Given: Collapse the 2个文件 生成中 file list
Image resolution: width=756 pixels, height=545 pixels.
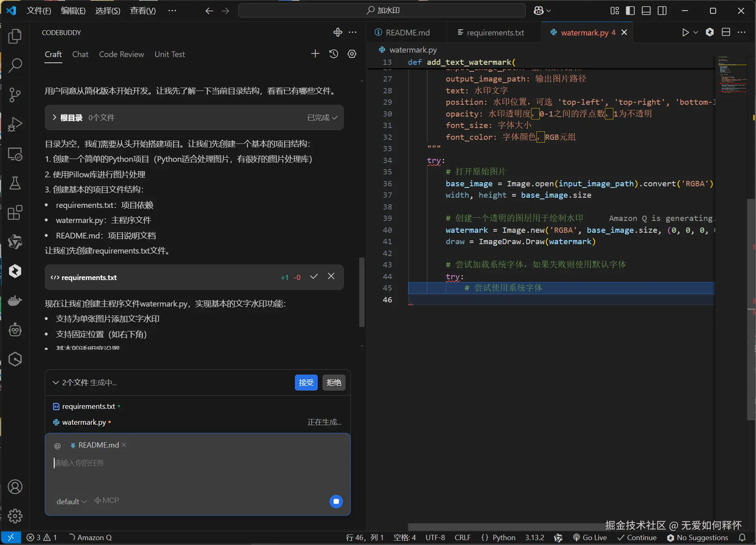Looking at the screenshot, I should [56, 382].
